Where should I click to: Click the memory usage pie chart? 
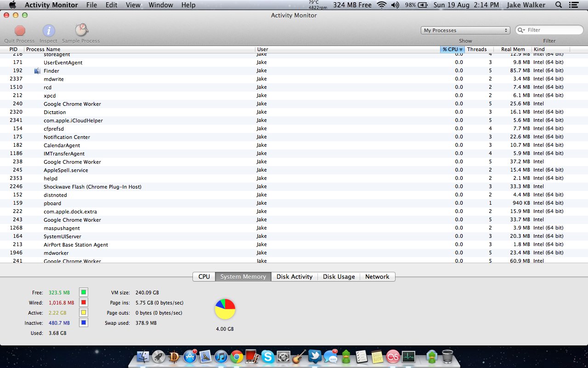[225, 309]
